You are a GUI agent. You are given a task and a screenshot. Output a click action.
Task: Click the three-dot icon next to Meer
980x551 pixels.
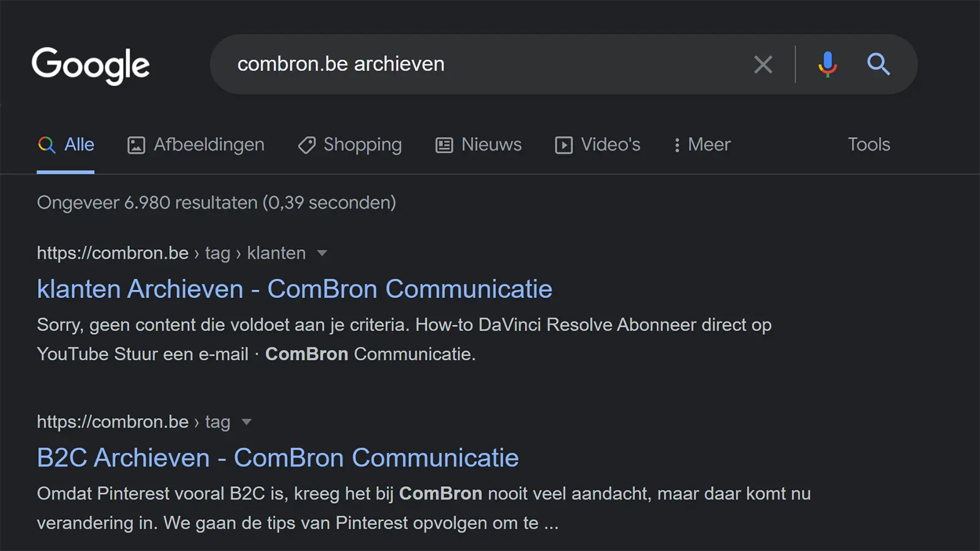(x=676, y=145)
